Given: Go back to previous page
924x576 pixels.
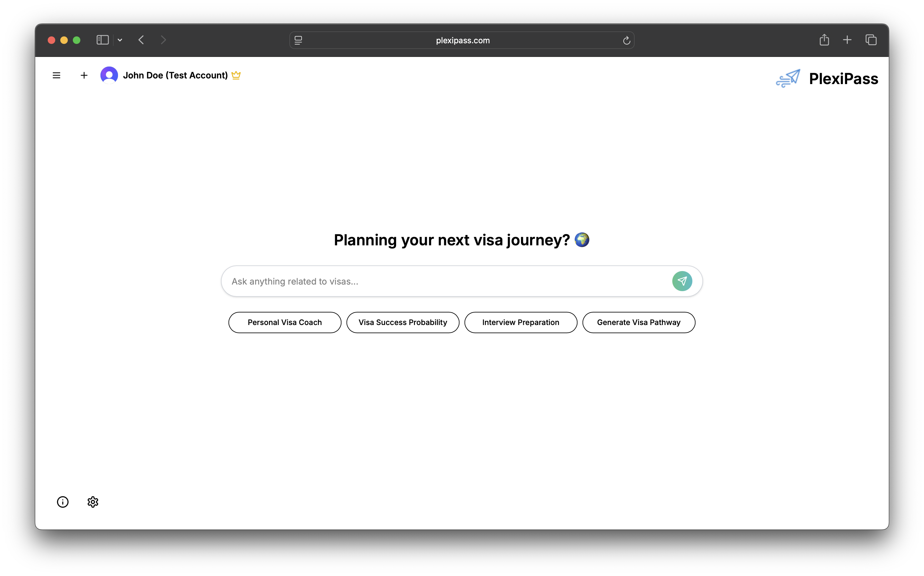Looking at the screenshot, I should pos(141,40).
